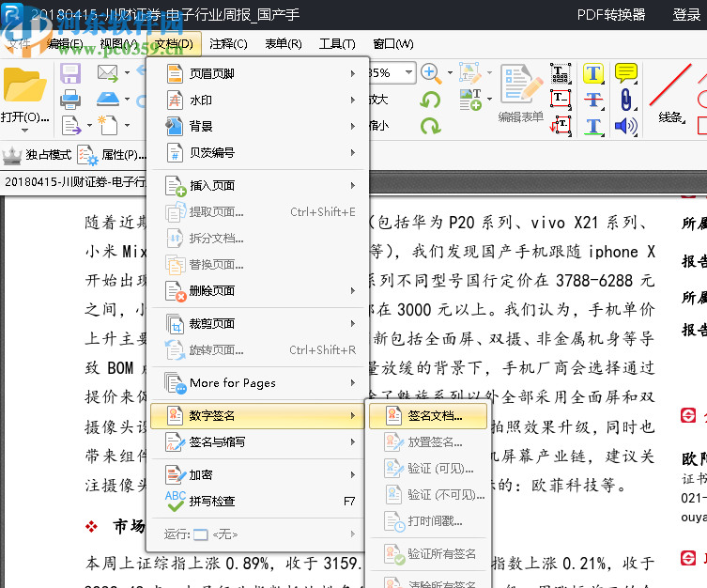Viewport: 707px width, 588px height.
Task: Click 验证 (可见)... in the submenu
Action: pyautogui.click(x=428, y=469)
